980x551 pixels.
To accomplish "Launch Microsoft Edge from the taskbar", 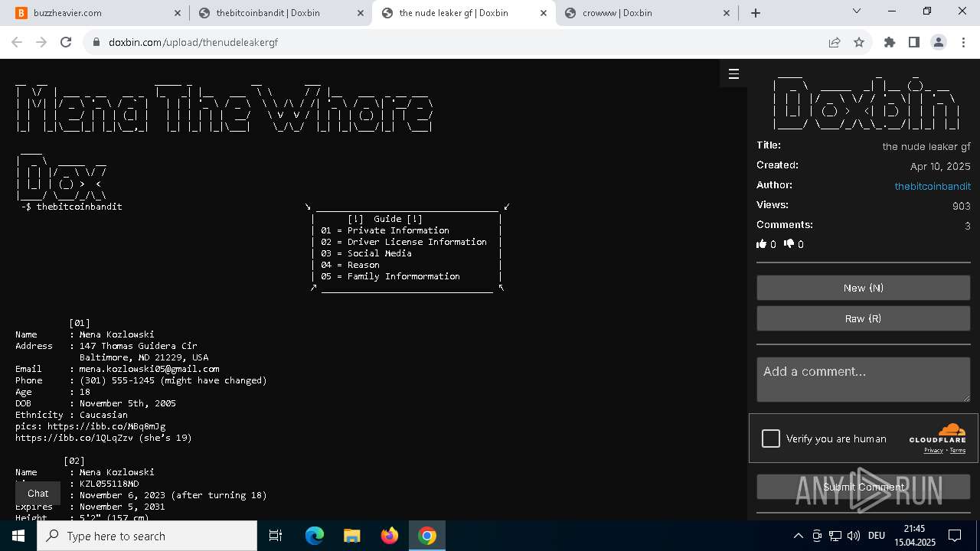I will 315,536.
